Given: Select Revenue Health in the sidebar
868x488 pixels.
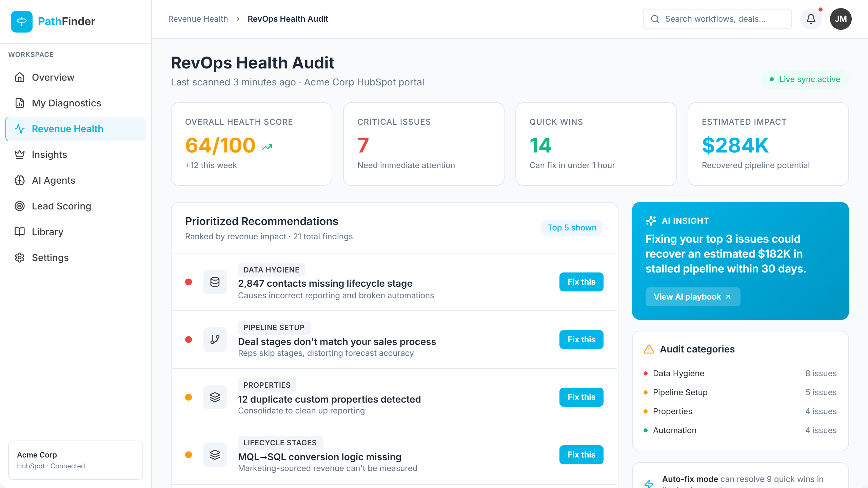Looking at the screenshot, I should pos(76,129).
